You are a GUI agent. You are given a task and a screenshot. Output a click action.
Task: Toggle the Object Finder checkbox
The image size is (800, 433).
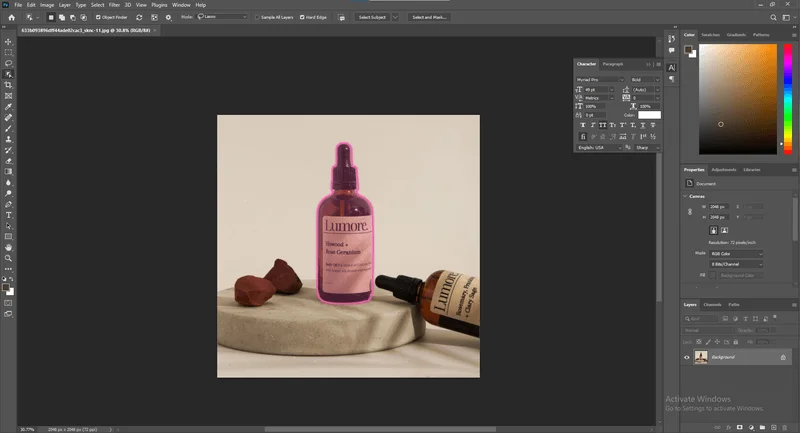click(98, 17)
